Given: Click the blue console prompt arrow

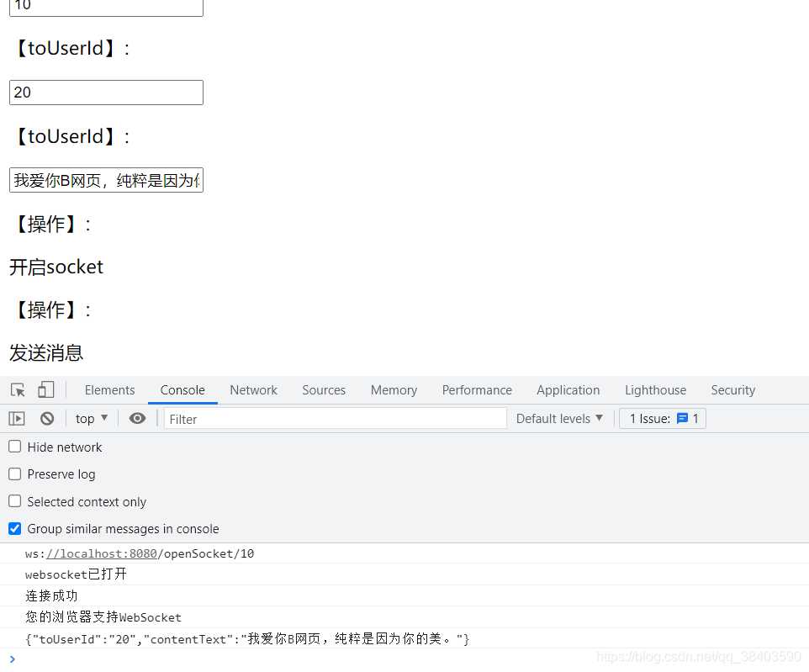Looking at the screenshot, I should 12,659.
